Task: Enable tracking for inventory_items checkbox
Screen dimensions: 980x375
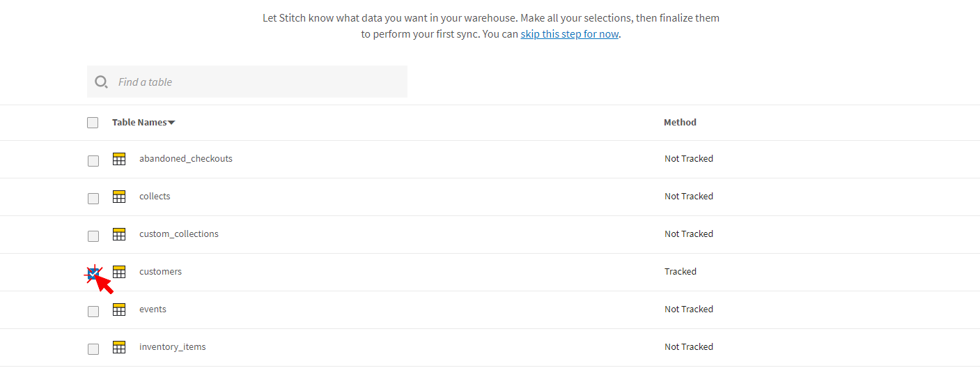Action: [93, 349]
